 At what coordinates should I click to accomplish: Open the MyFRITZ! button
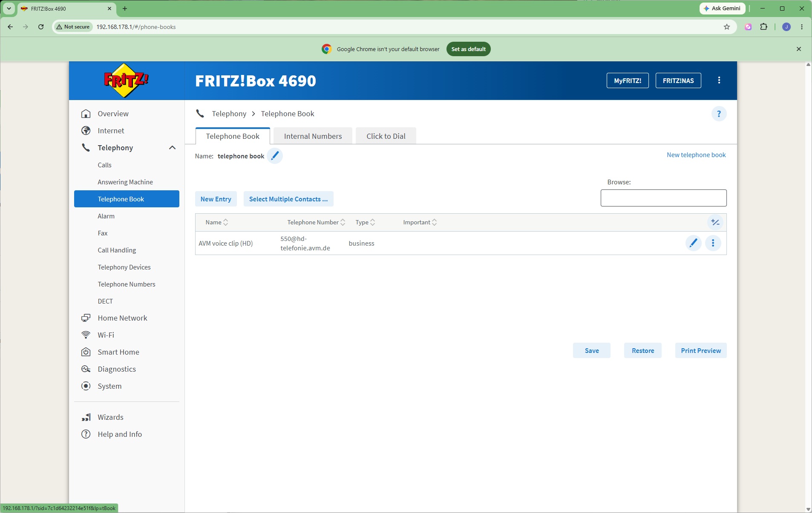tap(628, 80)
